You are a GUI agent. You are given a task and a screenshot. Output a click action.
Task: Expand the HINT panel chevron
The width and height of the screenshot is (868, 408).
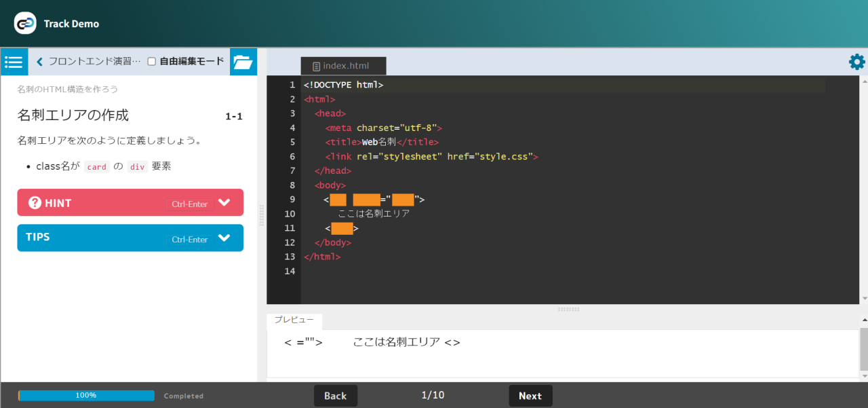click(224, 202)
